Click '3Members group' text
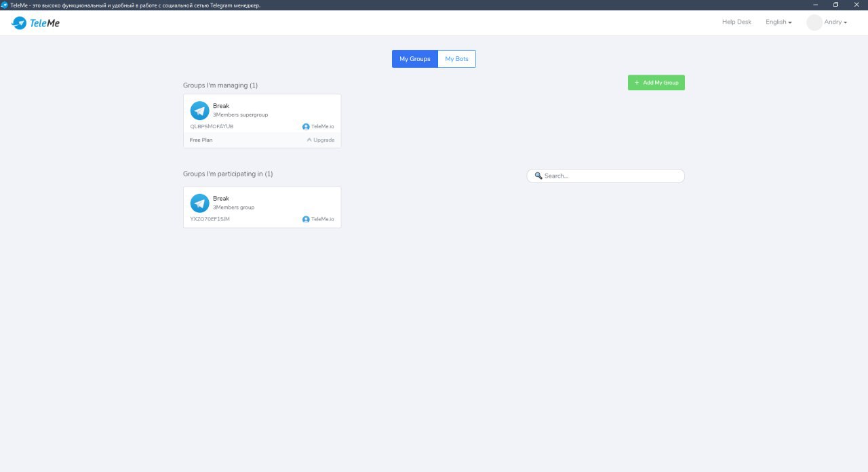Viewport: 868px width, 472px height. tap(233, 208)
